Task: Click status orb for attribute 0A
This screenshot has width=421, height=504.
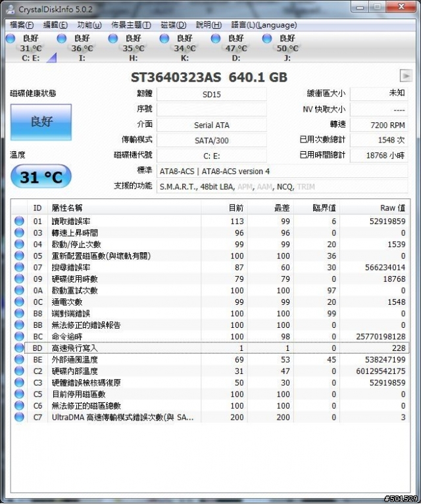Action: click(19, 290)
